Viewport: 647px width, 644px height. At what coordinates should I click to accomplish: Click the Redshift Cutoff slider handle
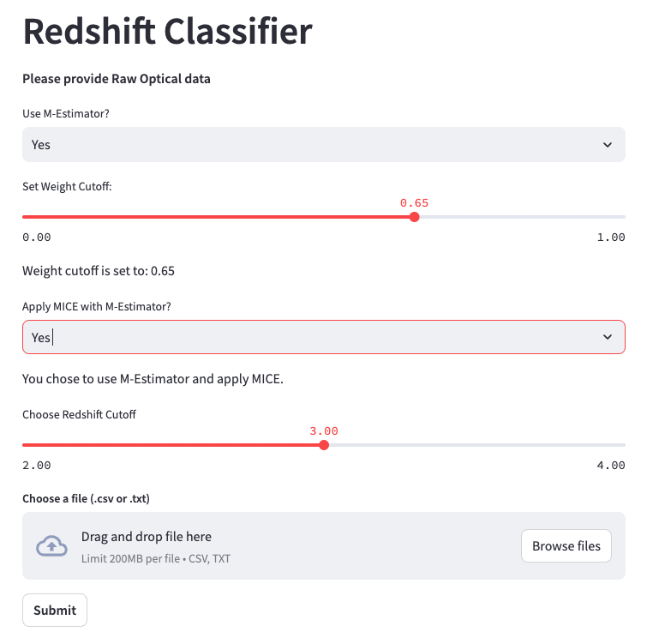323,445
